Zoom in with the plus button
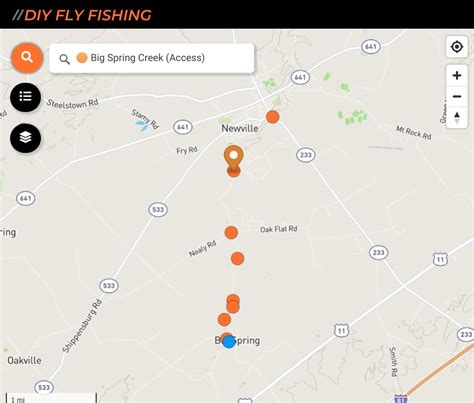Viewport: 474px width, 403px height. 457,75
